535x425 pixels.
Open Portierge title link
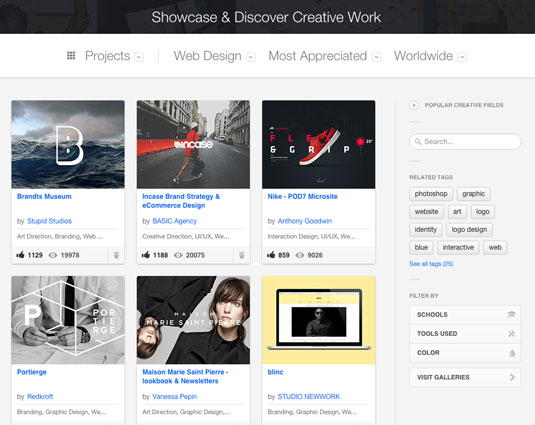pyautogui.click(x=32, y=372)
